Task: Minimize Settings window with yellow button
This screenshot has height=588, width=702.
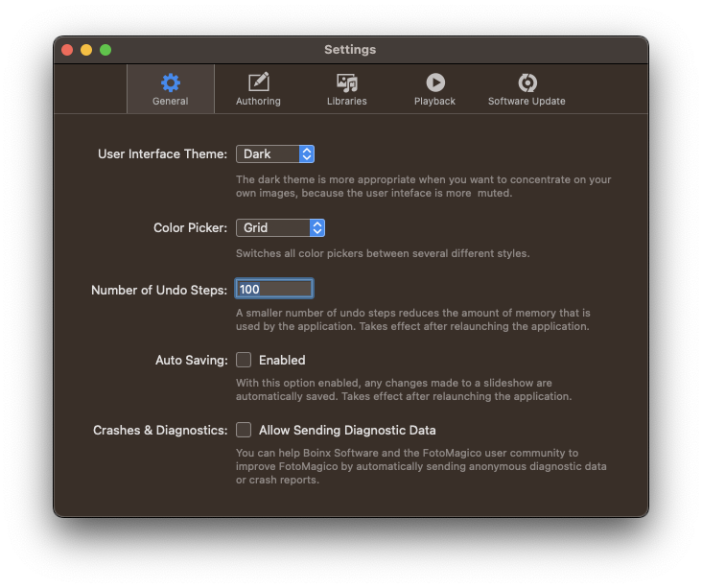Action: coord(86,50)
